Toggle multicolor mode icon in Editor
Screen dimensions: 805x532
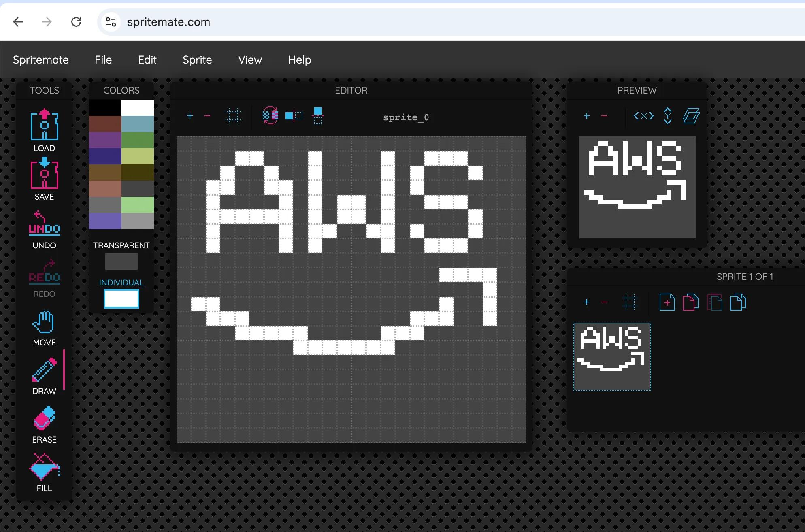(x=270, y=116)
